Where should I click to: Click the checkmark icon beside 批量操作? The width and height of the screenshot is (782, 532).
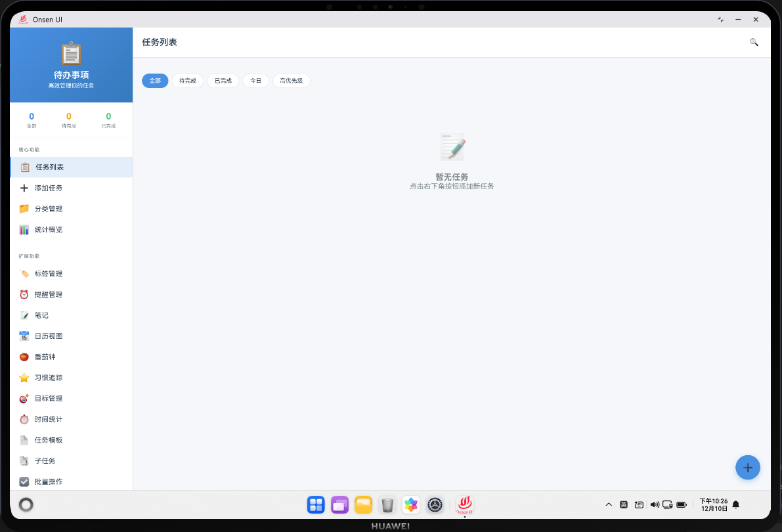(24, 481)
